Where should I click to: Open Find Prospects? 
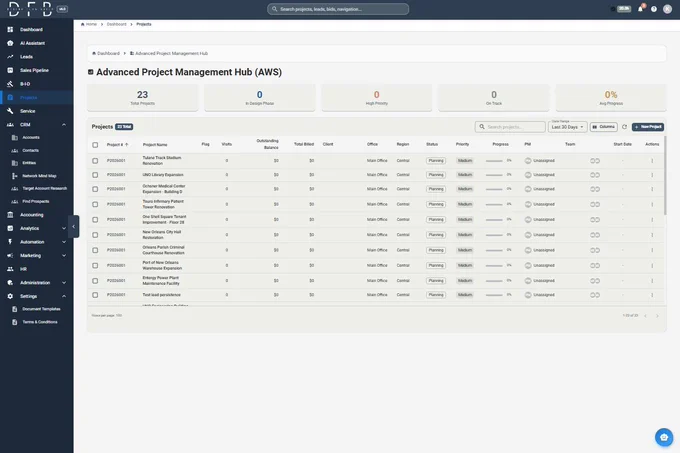pos(36,202)
